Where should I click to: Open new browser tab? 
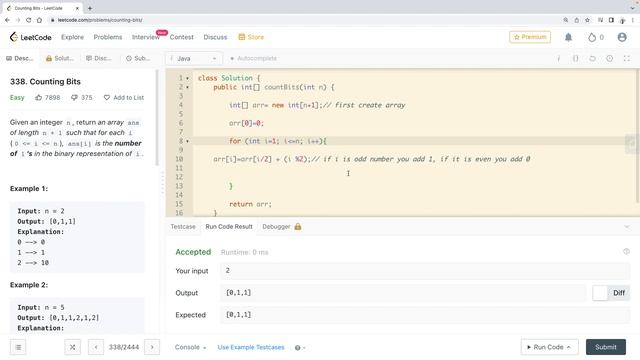90,8
